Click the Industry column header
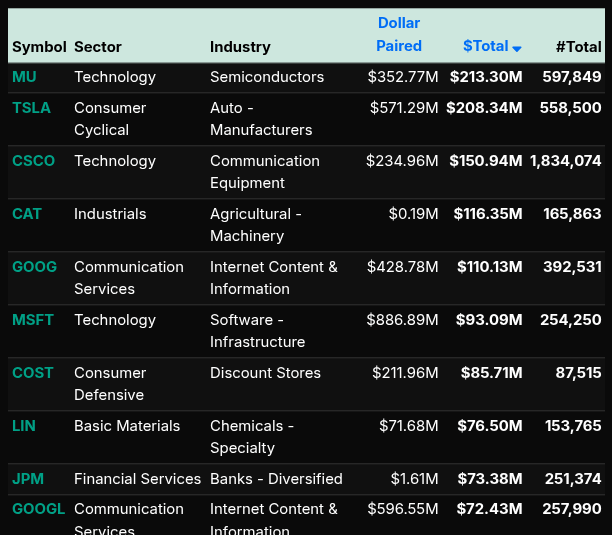Viewport: 612px width, 535px height. point(240,46)
